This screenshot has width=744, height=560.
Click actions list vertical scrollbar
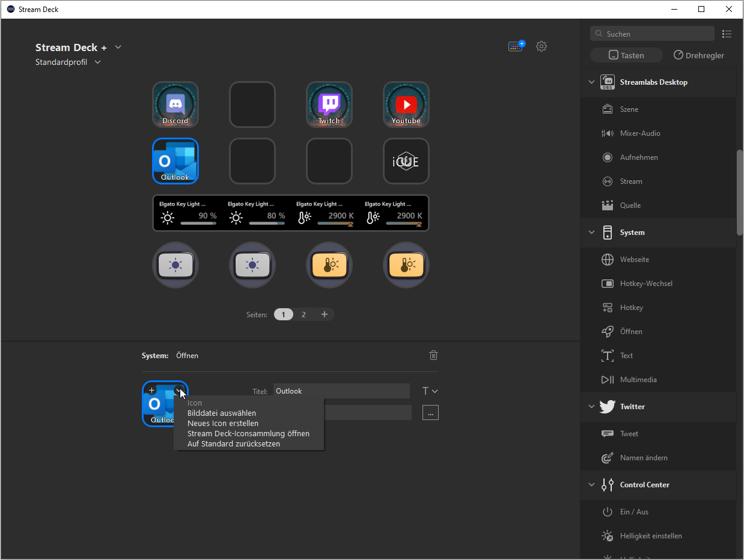click(740, 192)
